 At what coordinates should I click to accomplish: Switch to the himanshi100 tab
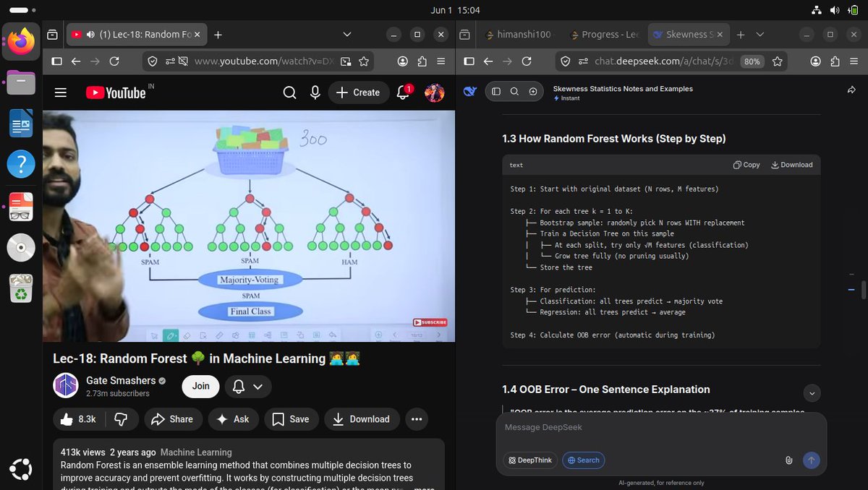click(518, 34)
